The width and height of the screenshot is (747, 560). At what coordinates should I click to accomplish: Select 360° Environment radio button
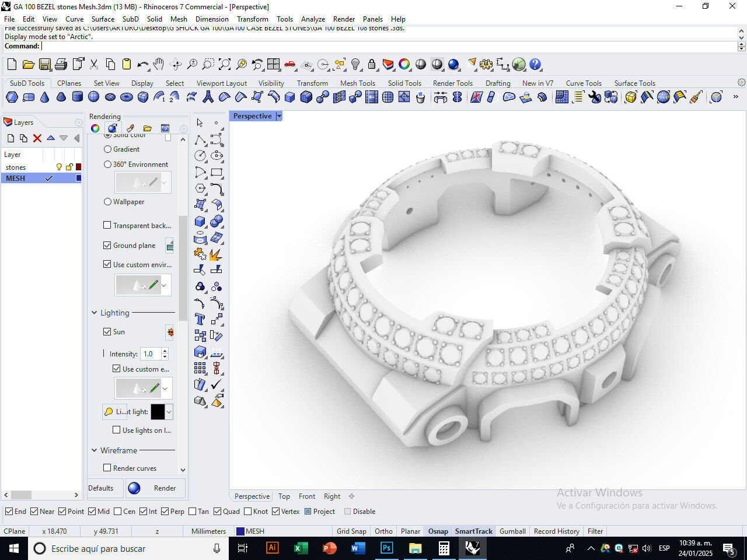pos(107,164)
